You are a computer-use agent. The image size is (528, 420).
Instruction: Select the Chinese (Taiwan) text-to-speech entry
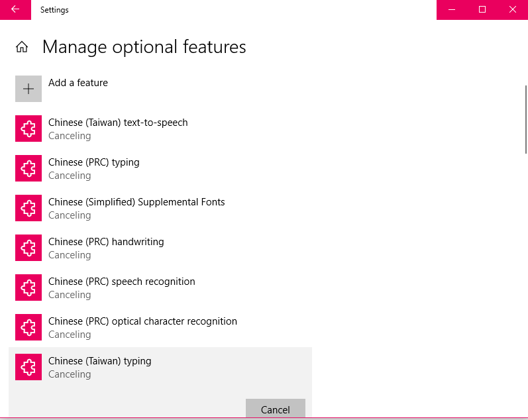coord(118,123)
